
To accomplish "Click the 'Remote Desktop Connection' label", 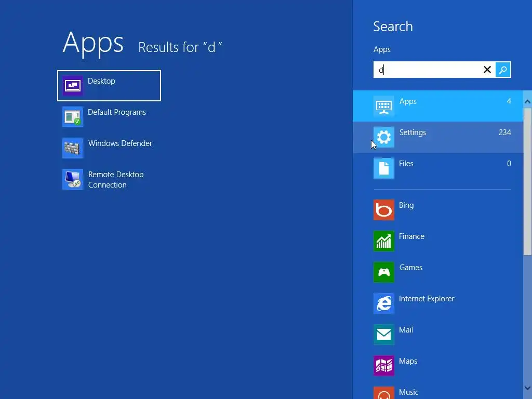I will [116, 179].
